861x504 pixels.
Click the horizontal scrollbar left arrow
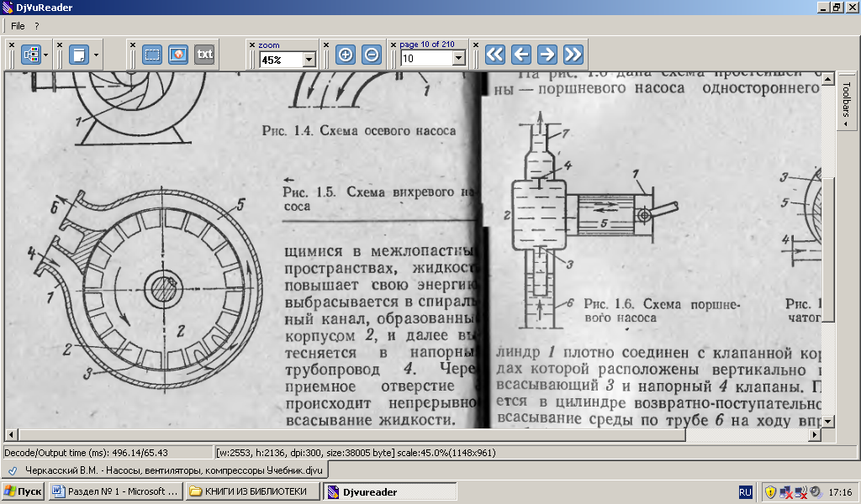click(x=10, y=434)
